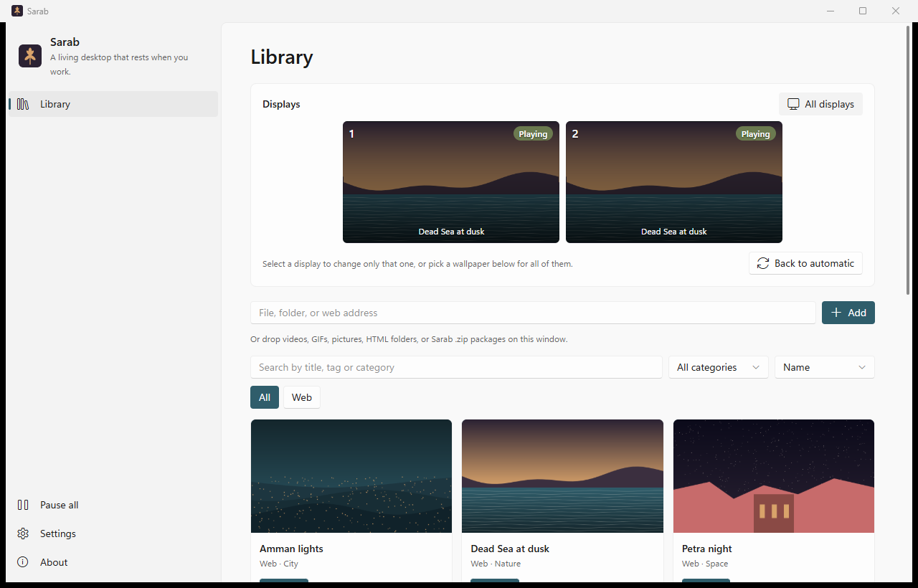Screen dimensions: 918x588
Task: Click the Library books icon in sidebar
Action: pyautogui.click(x=23, y=104)
